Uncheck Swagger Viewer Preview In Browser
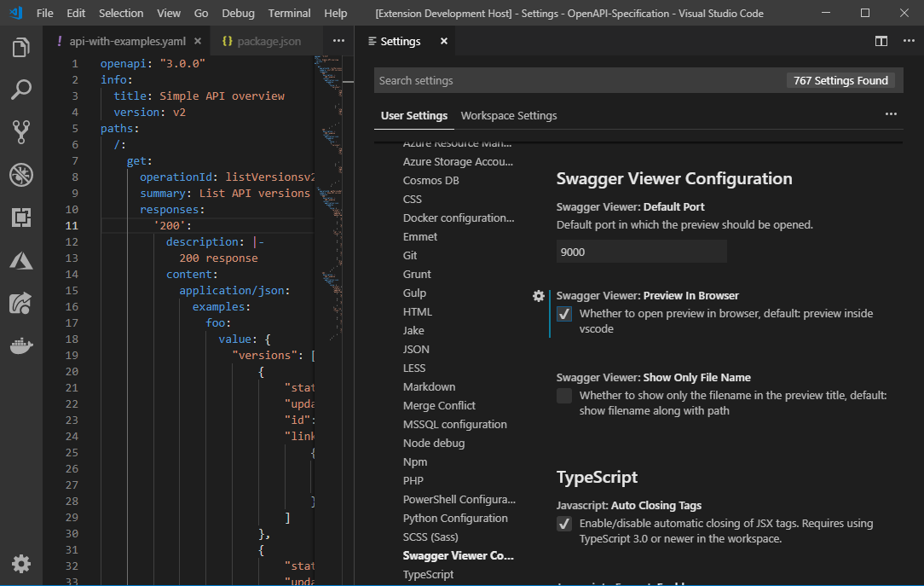Viewport: 924px width, 586px height. (563, 313)
